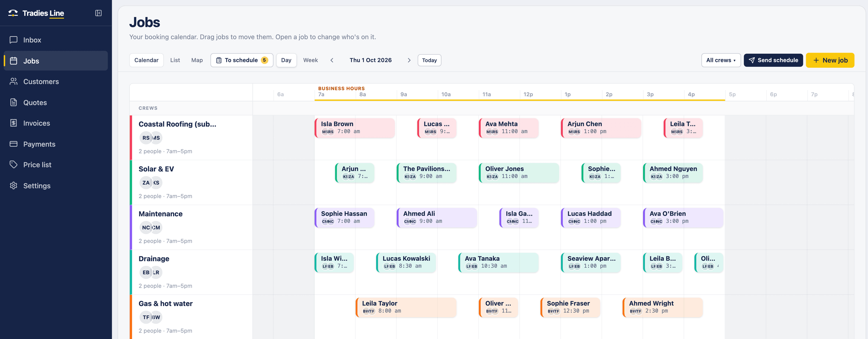The height and width of the screenshot is (339, 868).
Task: Click the Send schedule button
Action: tap(773, 60)
